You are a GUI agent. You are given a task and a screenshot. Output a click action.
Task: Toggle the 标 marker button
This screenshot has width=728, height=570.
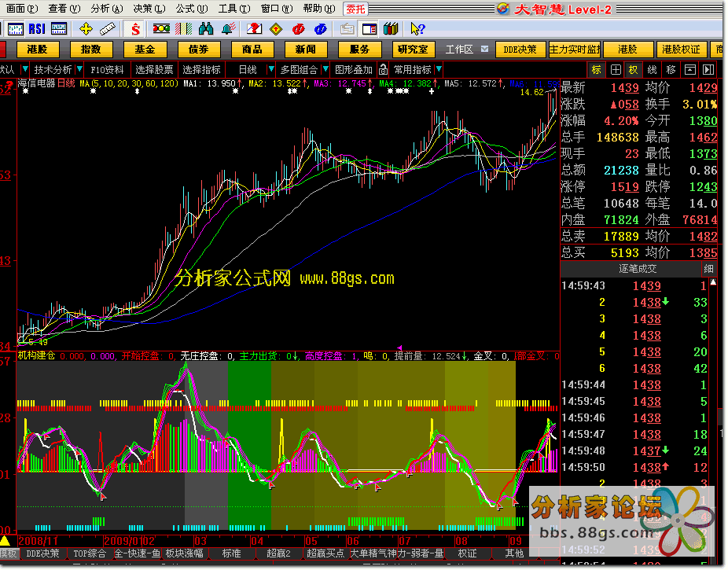point(597,70)
